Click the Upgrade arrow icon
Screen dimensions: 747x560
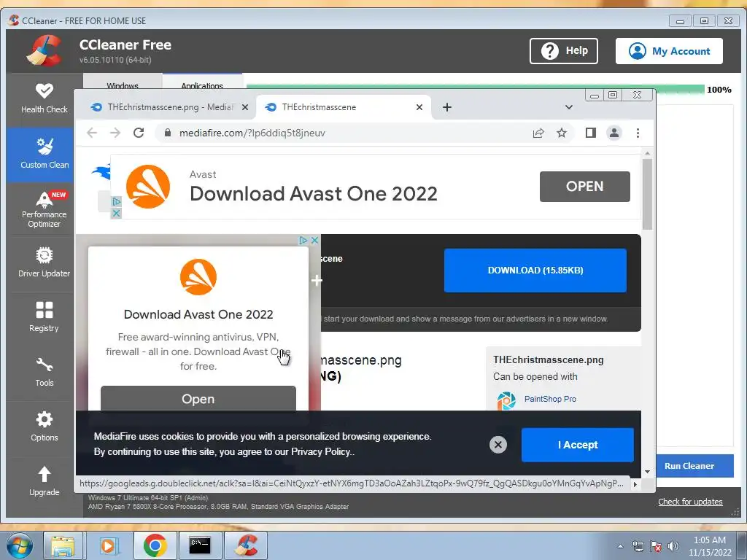(44, 474)
